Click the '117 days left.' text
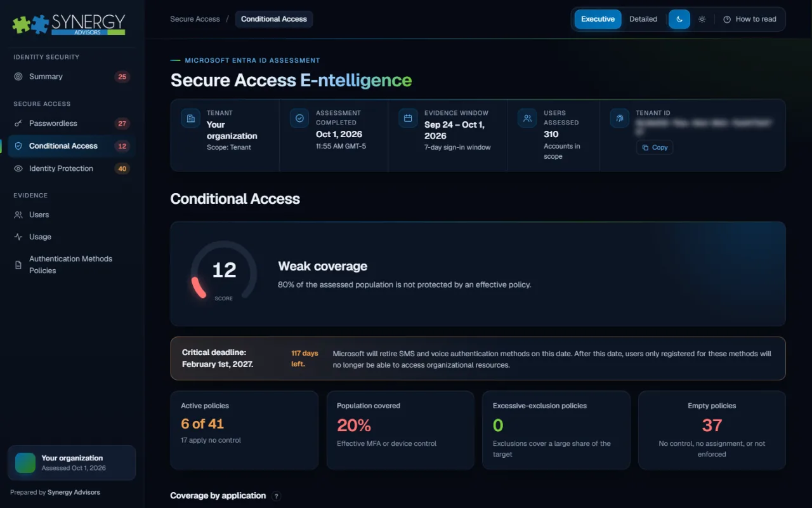 point(304,359)
